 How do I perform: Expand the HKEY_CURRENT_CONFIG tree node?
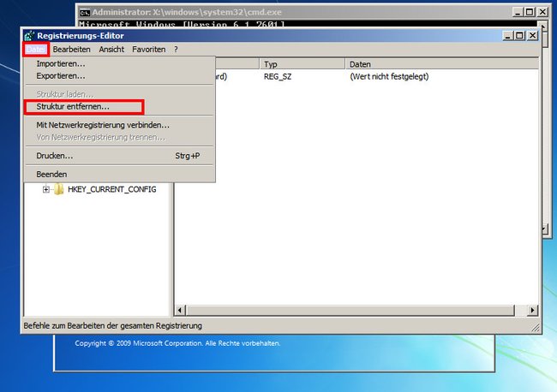pyautogui.click(x=45, y=189)
